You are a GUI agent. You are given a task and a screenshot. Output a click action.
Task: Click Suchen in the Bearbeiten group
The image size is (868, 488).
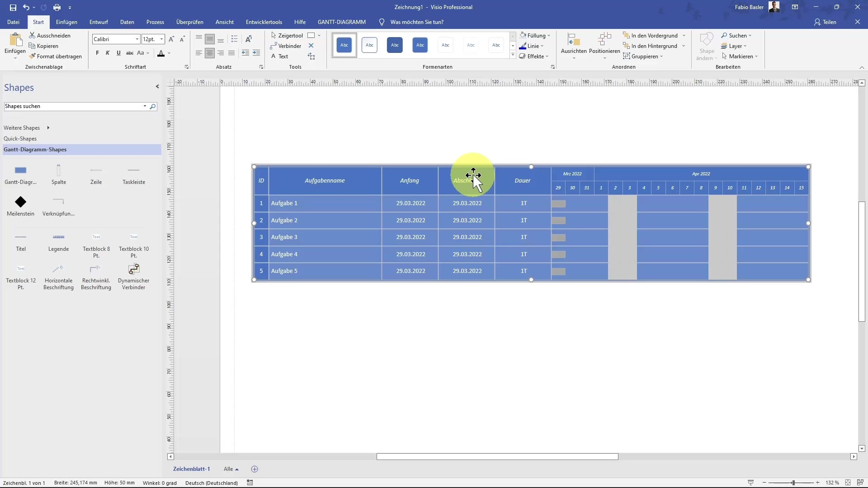click(x=737, y=35)
